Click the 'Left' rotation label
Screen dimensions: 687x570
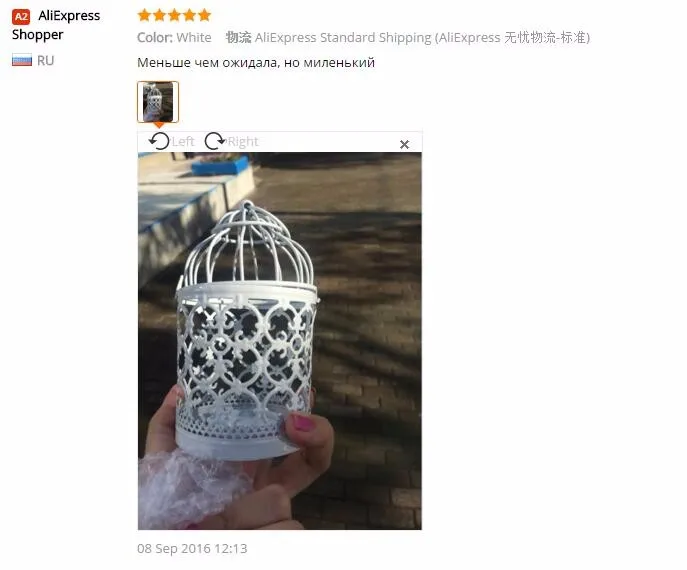(x=183, y=142)
